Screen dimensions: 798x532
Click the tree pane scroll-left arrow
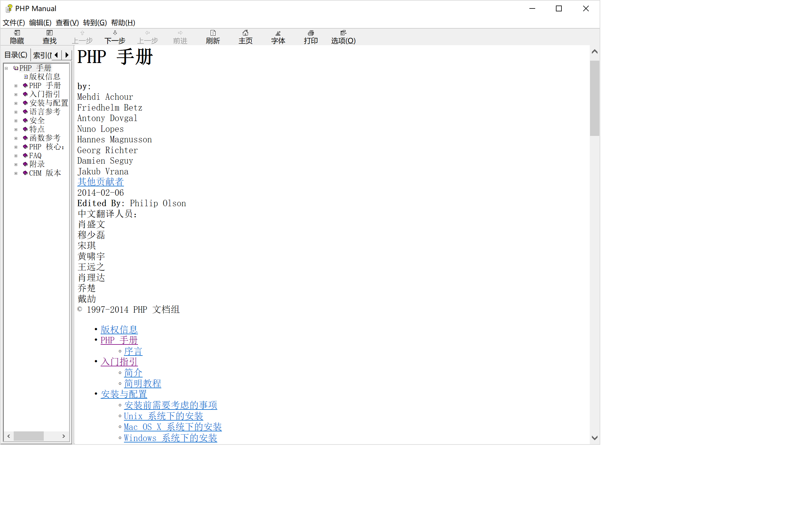pos(8,436)
